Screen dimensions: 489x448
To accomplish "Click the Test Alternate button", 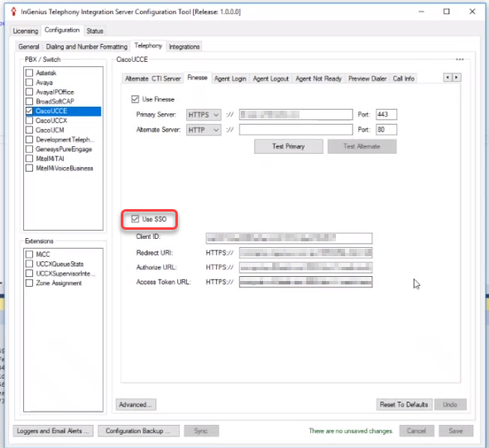I will click(362, 146).
